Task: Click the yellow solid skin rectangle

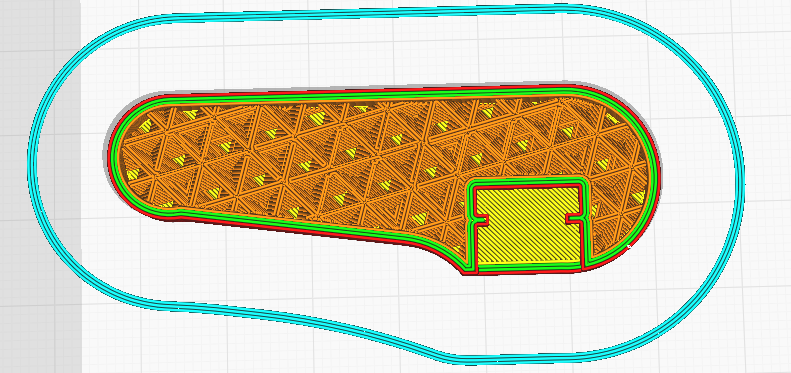Action: 528,225
